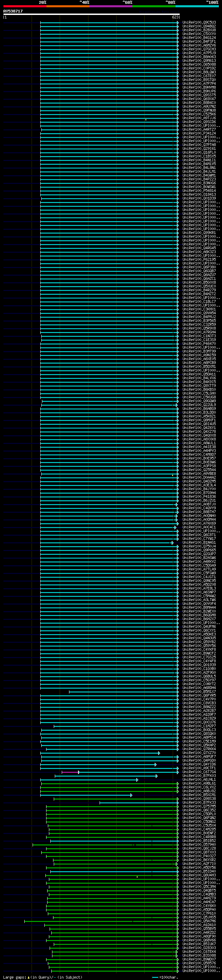
Task: Select the query name AV538717
Action: pyautogui.click(x=13, y=11)
